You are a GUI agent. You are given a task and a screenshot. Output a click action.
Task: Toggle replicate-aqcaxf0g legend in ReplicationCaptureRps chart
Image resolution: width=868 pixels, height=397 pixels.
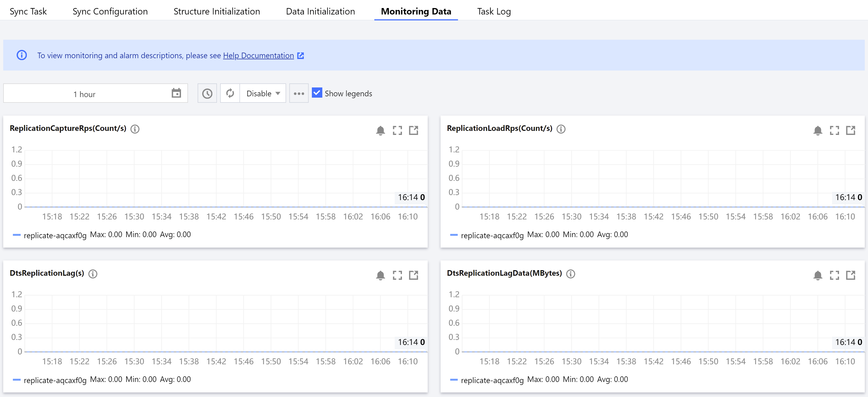55,235
